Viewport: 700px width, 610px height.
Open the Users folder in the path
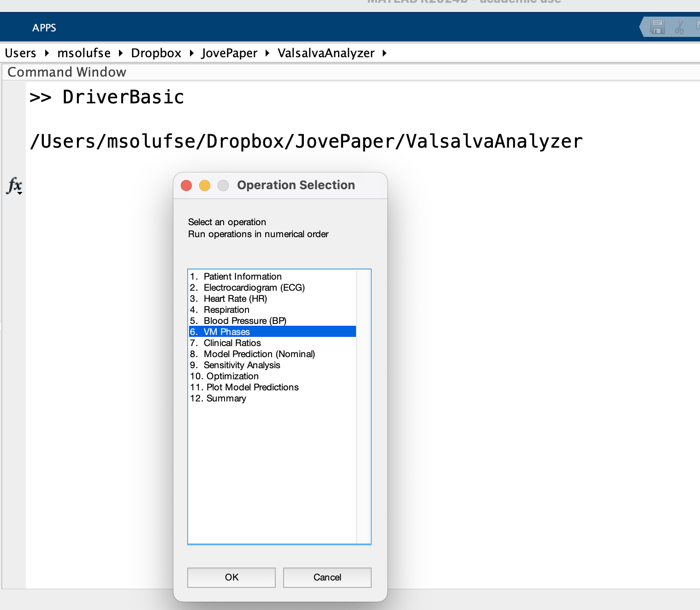tap(20, 53)
